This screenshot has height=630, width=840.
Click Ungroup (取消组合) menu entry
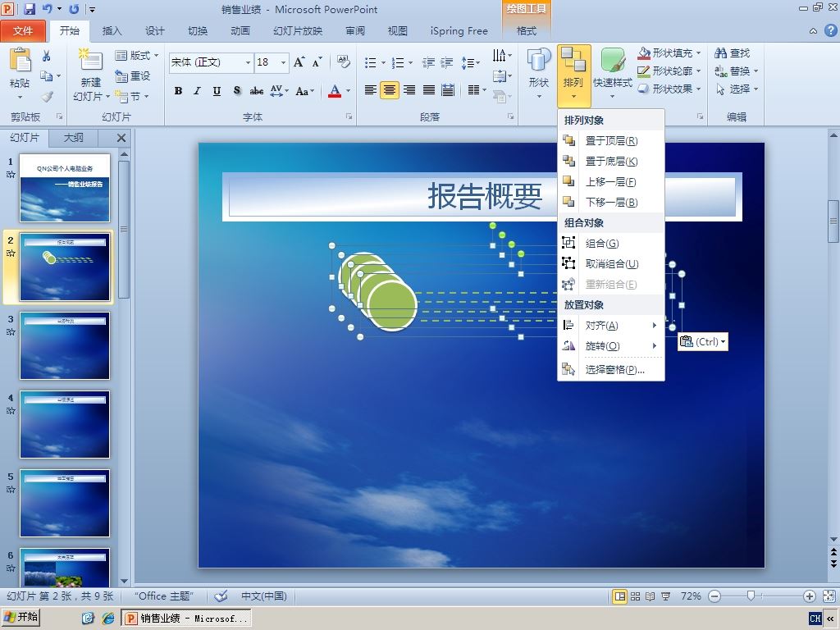click(x=611, y=263)
